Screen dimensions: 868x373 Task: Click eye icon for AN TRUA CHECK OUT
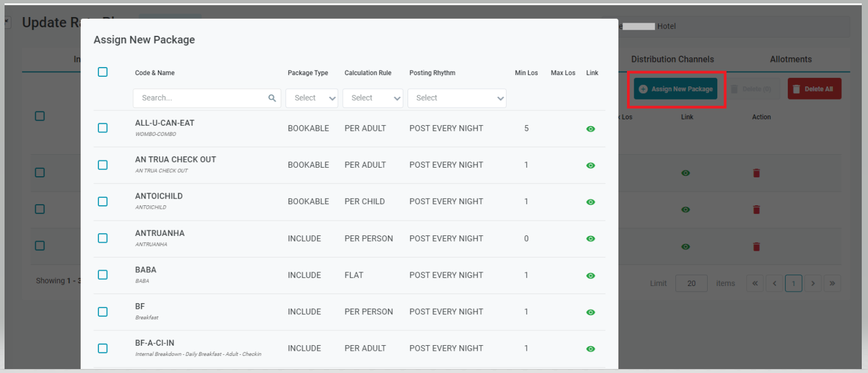coord(591,165)
